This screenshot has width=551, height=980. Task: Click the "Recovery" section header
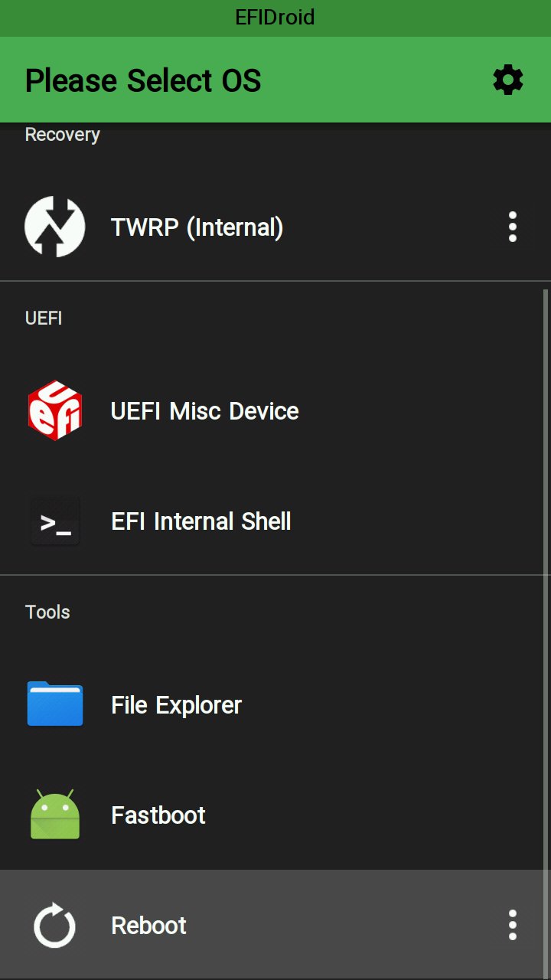62,135
